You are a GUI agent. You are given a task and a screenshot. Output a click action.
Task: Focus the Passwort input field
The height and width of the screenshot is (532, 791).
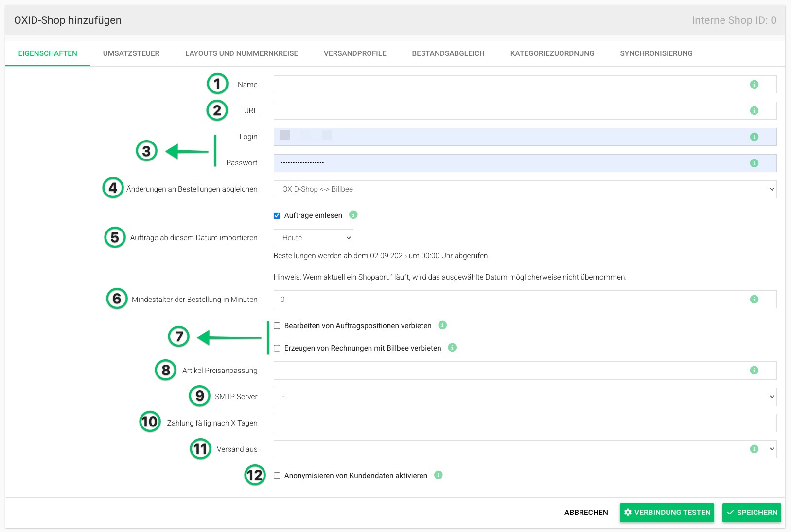click(x=525, y=163)
